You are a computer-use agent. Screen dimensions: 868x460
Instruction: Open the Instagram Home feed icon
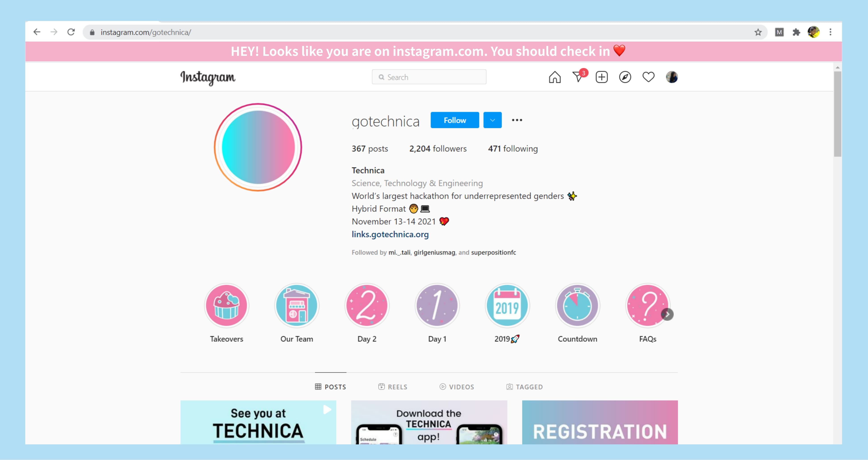pyautogui.click(x=554, y=77)
